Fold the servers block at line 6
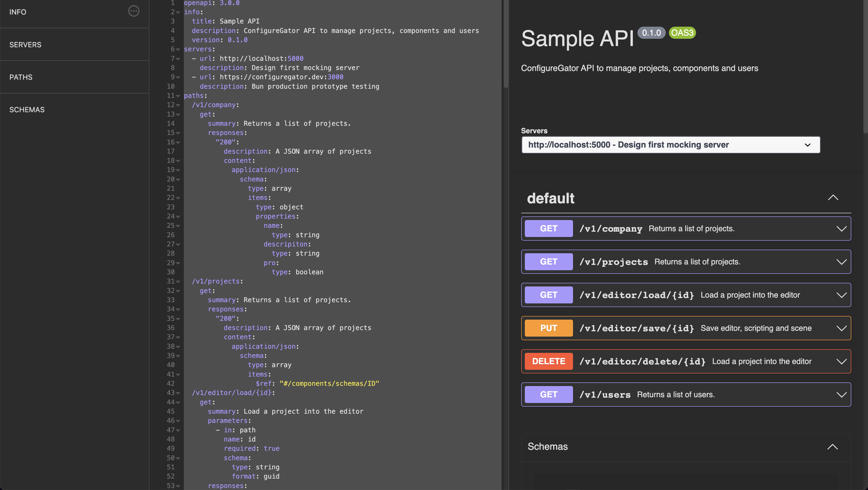This screenshot has height=490, width=868. click(178, 50)
